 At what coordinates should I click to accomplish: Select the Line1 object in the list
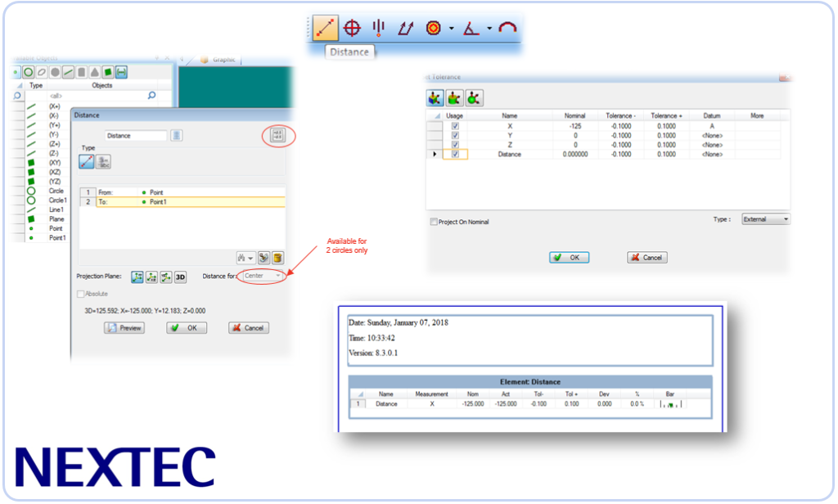pos(56,209)
